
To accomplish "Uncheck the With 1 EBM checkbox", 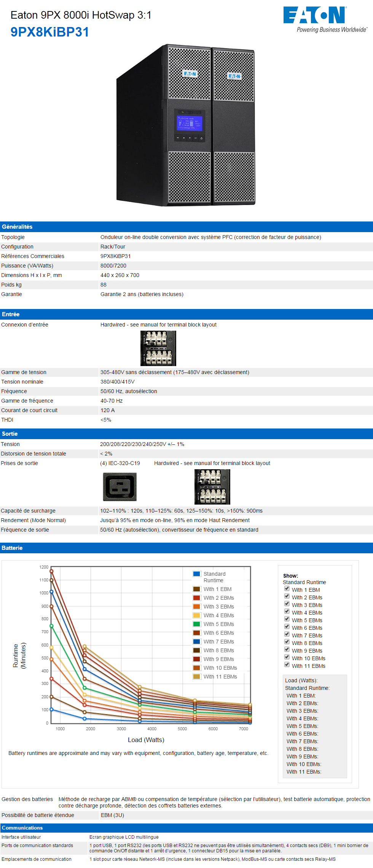I will click(287, 589).
